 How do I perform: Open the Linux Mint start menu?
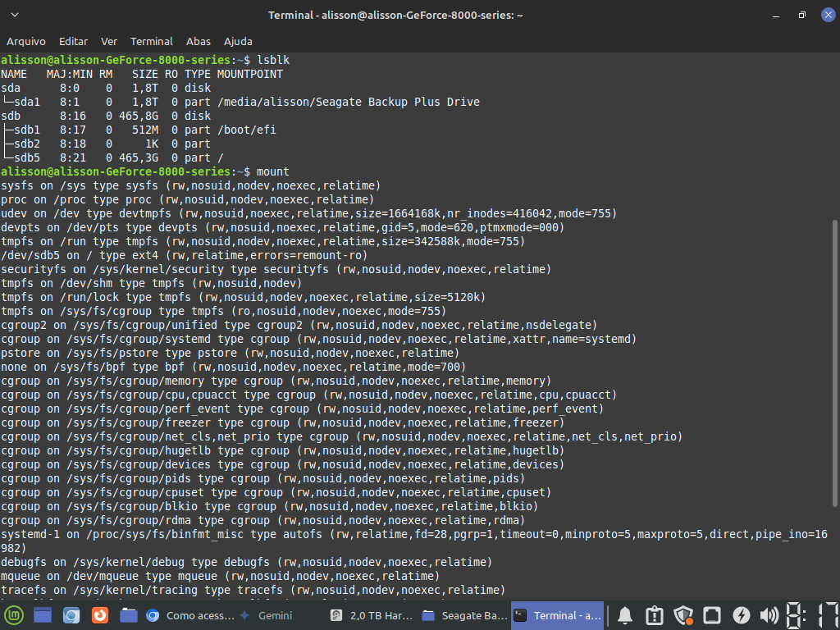[x=14, y=615]
